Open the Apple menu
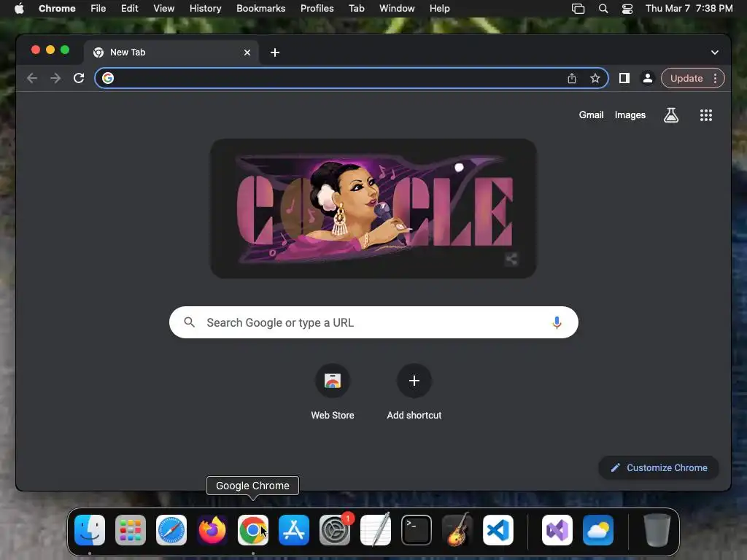 19,9
